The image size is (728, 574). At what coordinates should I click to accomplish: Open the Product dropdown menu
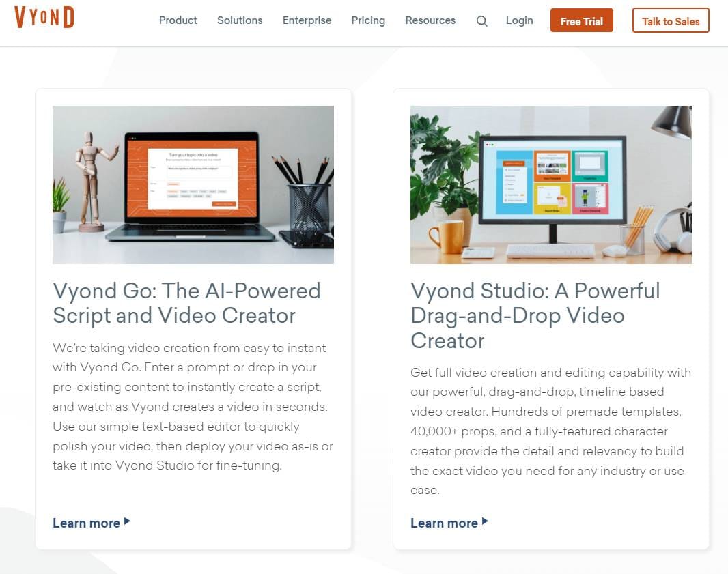178,20
